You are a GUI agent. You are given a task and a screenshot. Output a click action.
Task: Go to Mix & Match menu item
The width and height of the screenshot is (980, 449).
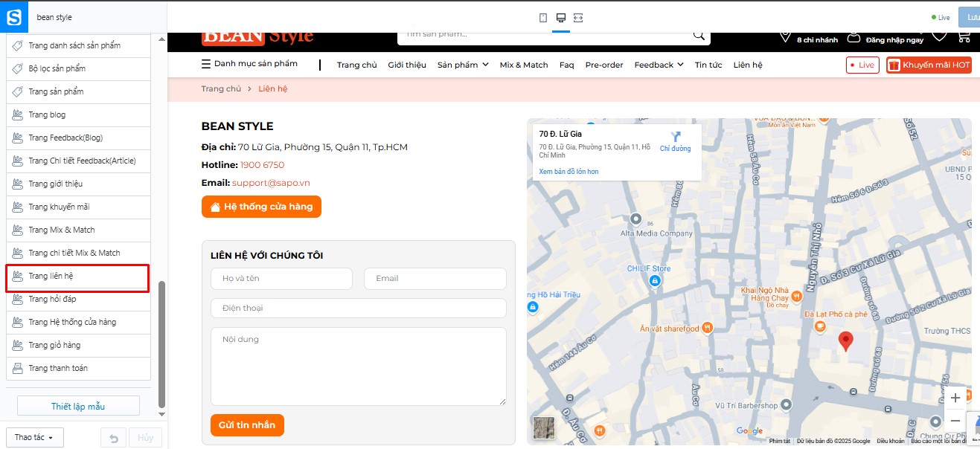pyautogui.click(x=524, y=65)
